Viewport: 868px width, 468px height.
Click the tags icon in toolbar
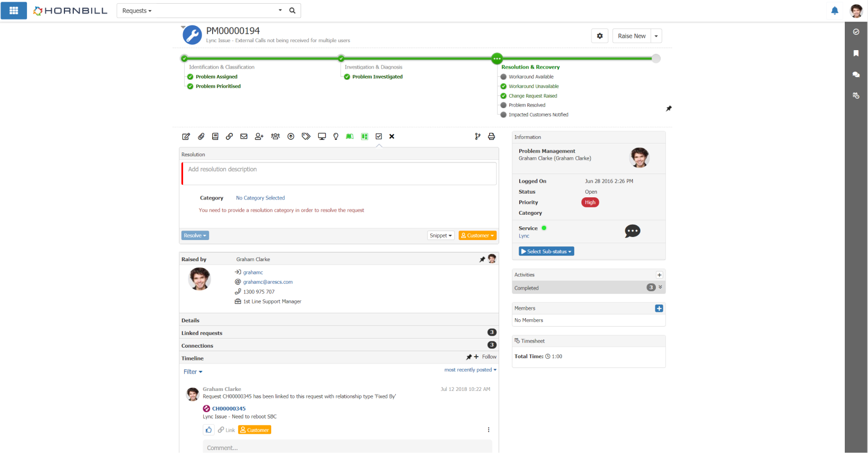click(306, 137)
